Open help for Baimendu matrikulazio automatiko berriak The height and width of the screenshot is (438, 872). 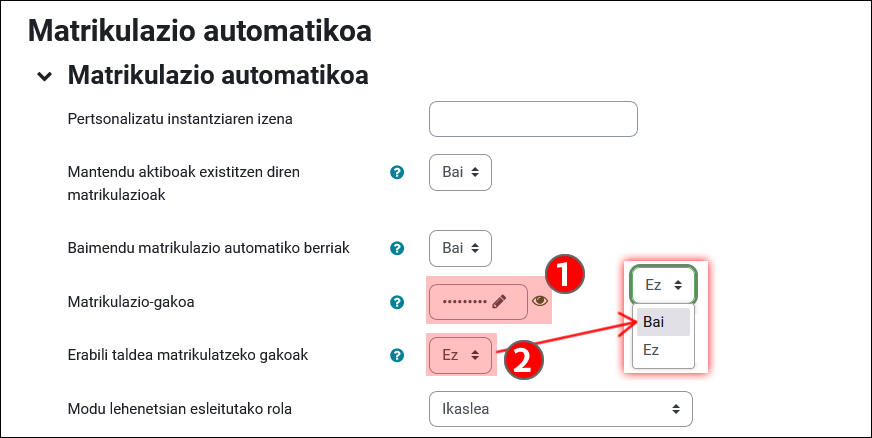(x=397, y=248)
